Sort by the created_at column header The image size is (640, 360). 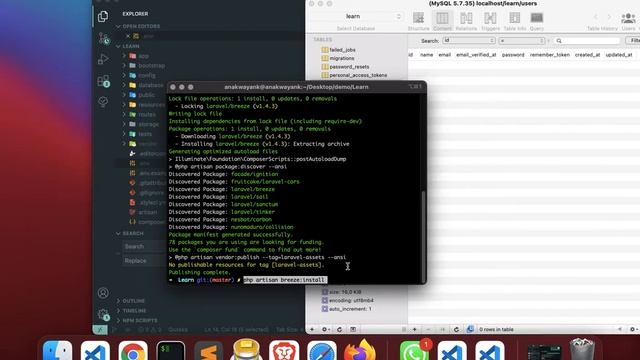pyautogui.click(x=587, y=55)
